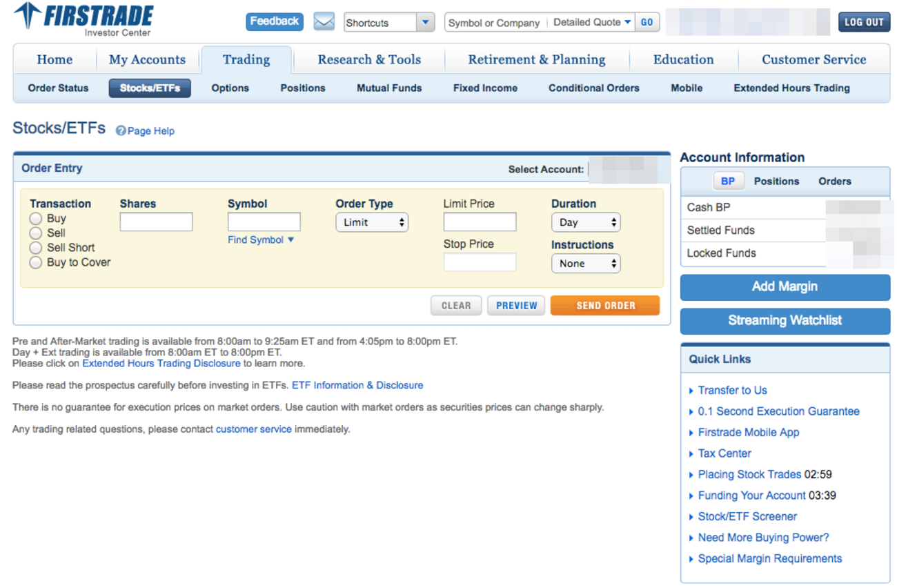
Task: Switch to the Positions tab in Account Information
Action: click(x=776, y=181)
